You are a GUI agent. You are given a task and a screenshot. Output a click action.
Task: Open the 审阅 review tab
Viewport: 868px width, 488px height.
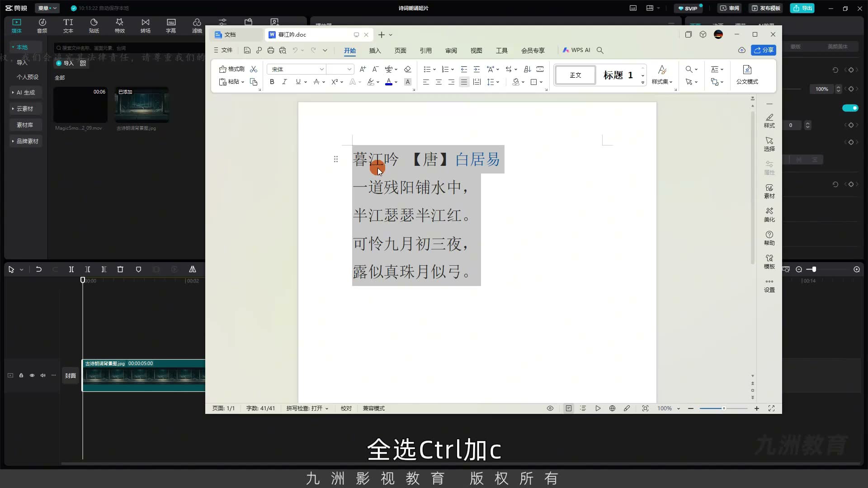click(x=451, y=51)
